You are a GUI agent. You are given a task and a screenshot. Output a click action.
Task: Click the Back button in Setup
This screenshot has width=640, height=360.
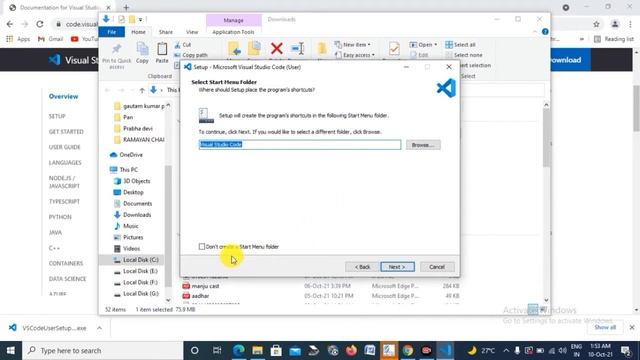(x=362, y=267)
